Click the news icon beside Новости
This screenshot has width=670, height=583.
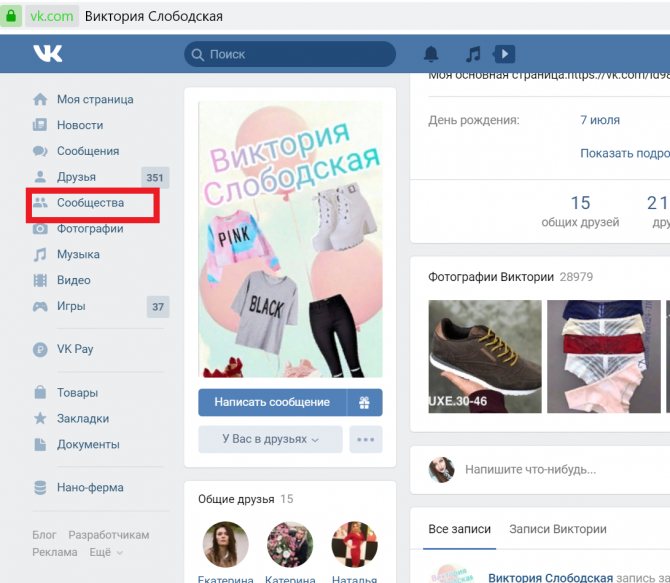40,125
